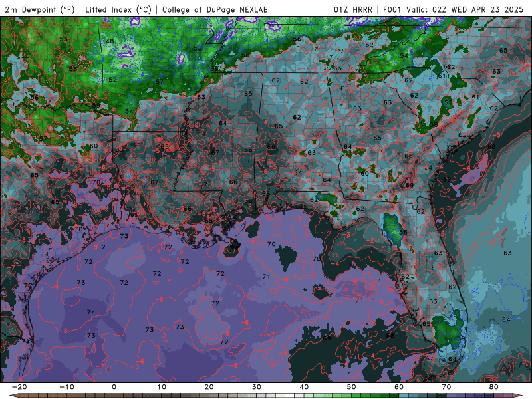Click the '74' dewpoint value over the Gulf
The image size is (532, 399).
(91, 312)
